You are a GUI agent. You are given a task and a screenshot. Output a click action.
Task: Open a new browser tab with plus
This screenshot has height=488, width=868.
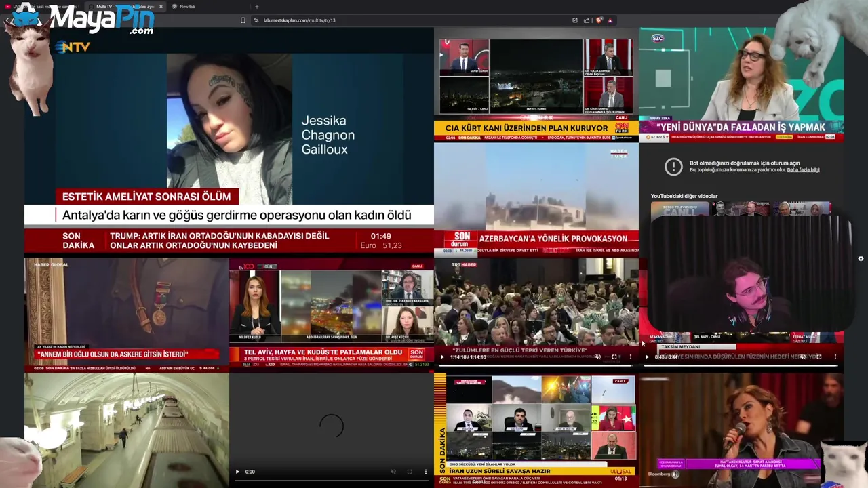click(x=256, y=7)
